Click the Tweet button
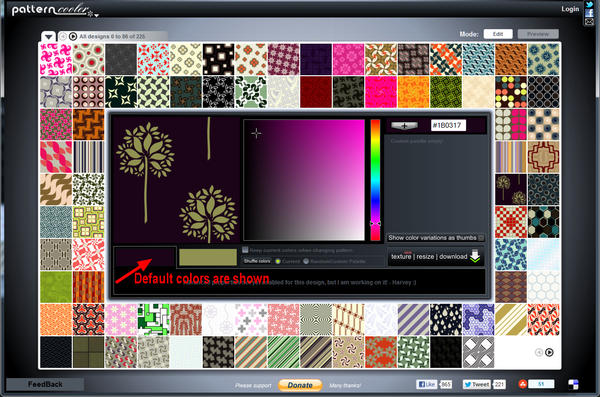Screen dimensions: 600x397 tap(476, 384)
